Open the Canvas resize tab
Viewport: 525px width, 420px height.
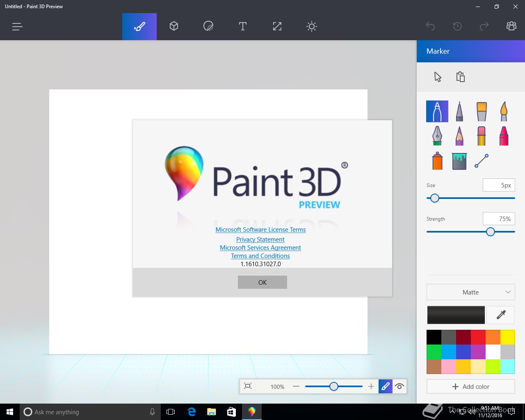coord(277,27)
